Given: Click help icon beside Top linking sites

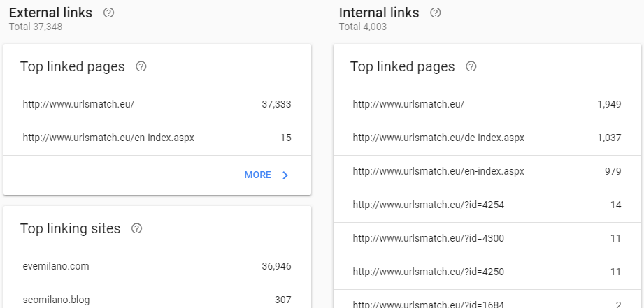Looking at the screenshot, I should coord(137,228).
